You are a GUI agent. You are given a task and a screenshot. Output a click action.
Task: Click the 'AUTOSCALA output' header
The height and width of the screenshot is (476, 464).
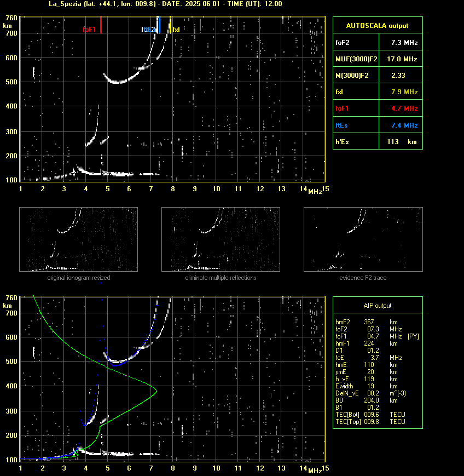[x=377, y=26]
